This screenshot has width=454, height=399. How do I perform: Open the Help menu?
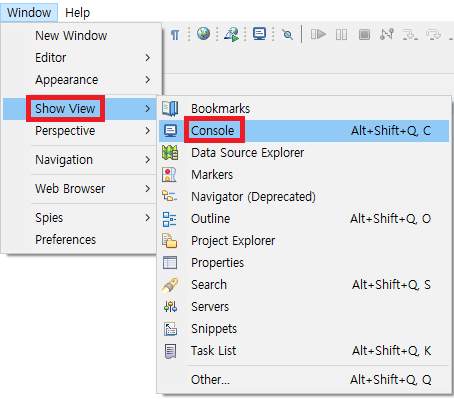pos(77,13)
